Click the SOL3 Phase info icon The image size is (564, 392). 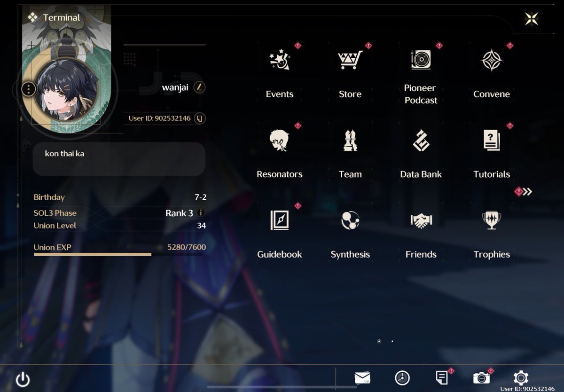(201, 212)
